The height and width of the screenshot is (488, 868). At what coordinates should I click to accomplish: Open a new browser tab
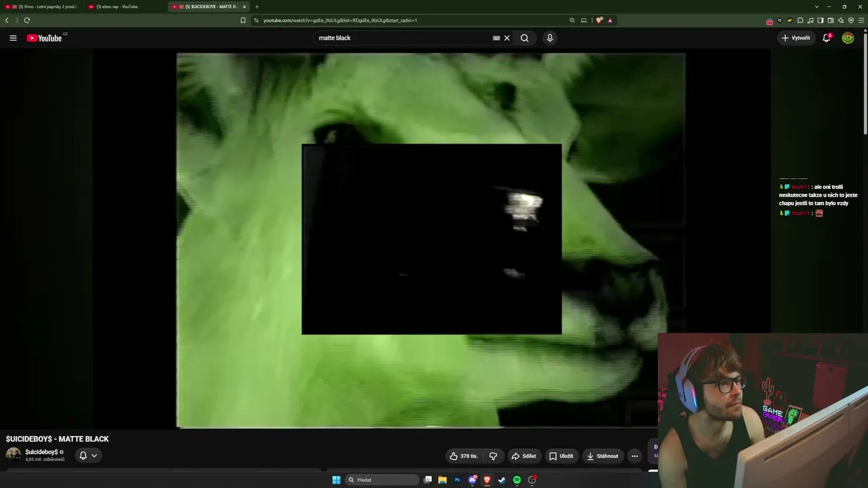coord(256,7)
